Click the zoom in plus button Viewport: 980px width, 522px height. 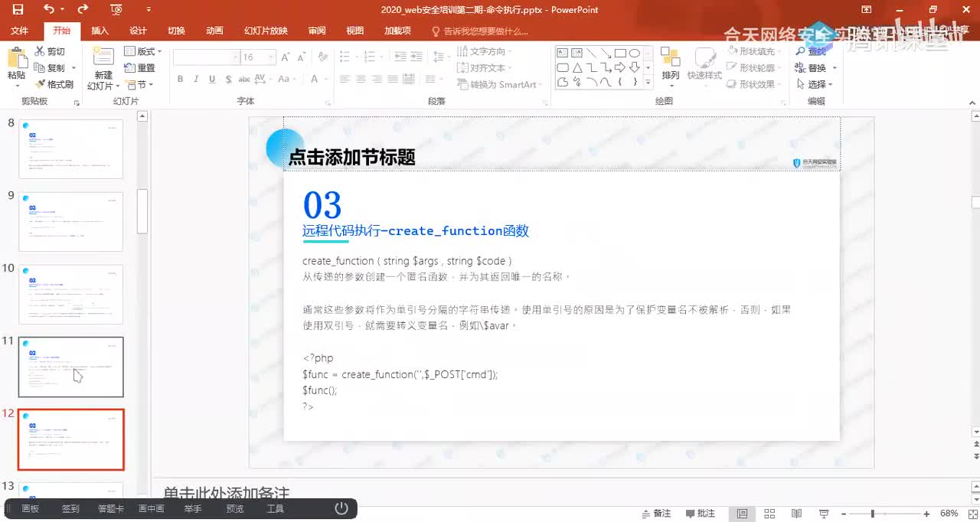(x=926, y=514)
